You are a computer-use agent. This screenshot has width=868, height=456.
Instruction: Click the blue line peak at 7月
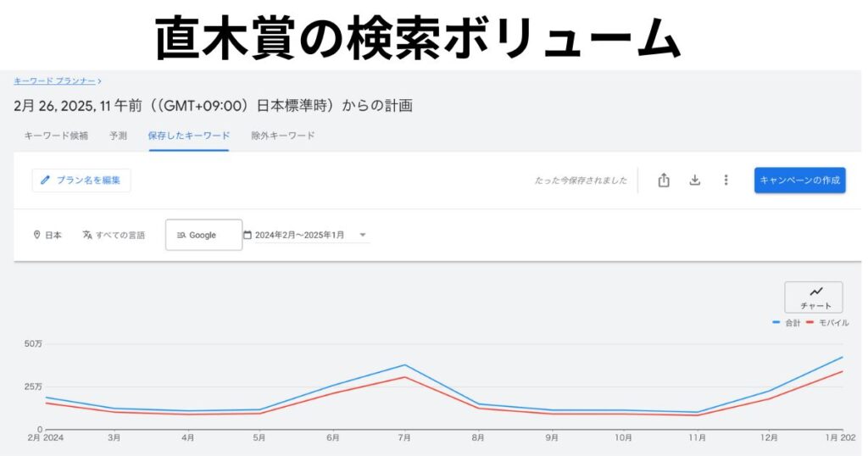click(x=405, y=365)
